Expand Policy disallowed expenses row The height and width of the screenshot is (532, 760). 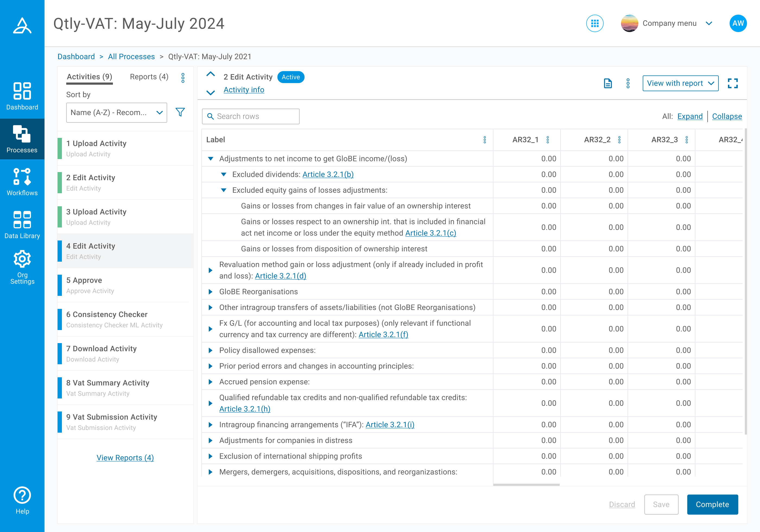click(x=211, y=350)
